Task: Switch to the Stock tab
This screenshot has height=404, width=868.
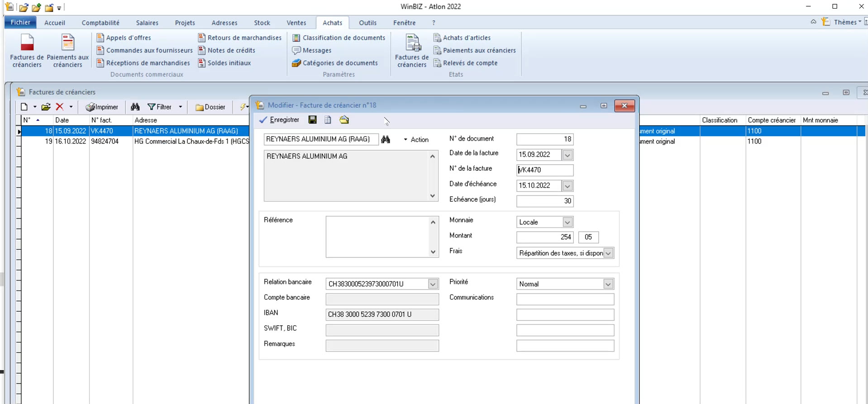Action: pos(262,23)
